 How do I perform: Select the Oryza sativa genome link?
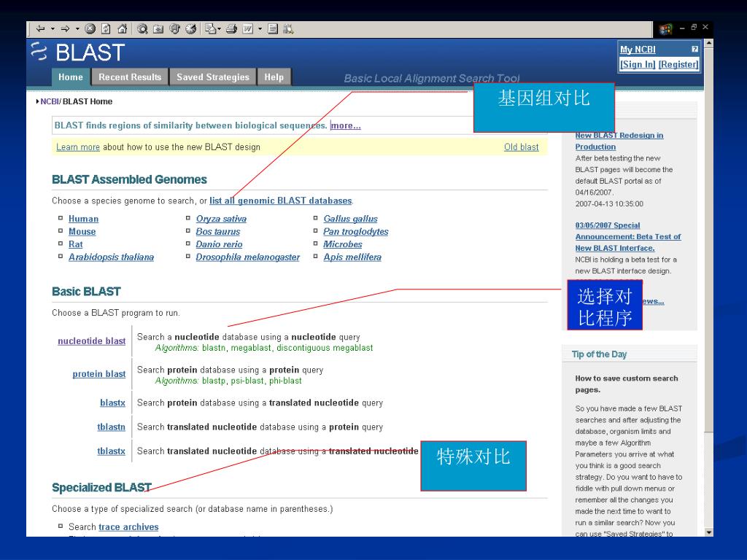(221, 219)
